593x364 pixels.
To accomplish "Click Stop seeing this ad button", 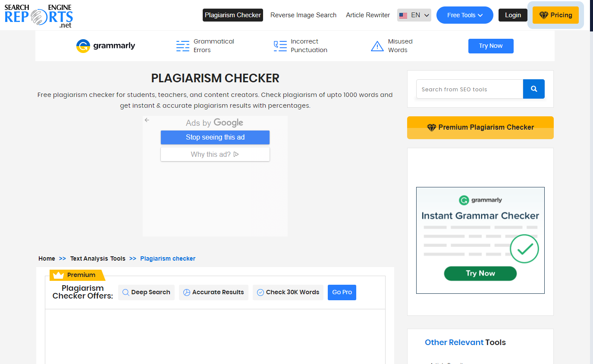I will point(215,137).
